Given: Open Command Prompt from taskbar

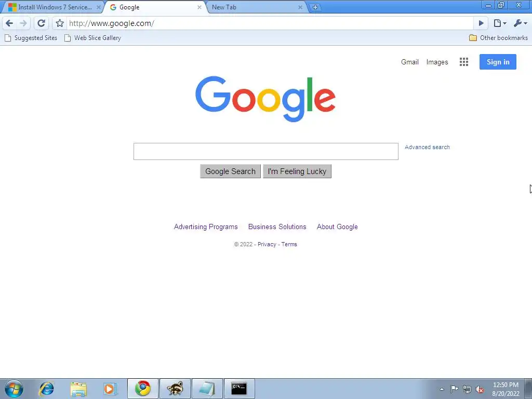Looking at the screenshot, I should pos(239,389).
